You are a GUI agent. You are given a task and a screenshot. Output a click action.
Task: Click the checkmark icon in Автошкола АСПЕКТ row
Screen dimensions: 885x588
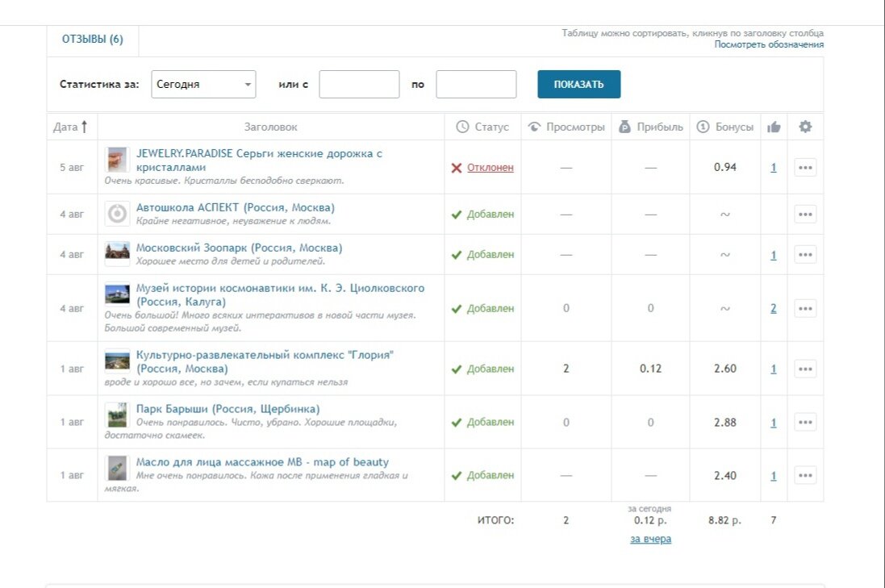point(457,215)
